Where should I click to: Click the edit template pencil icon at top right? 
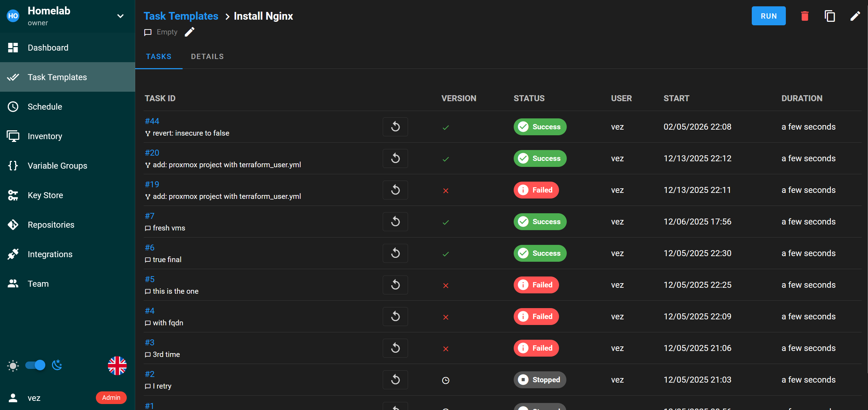855,16
